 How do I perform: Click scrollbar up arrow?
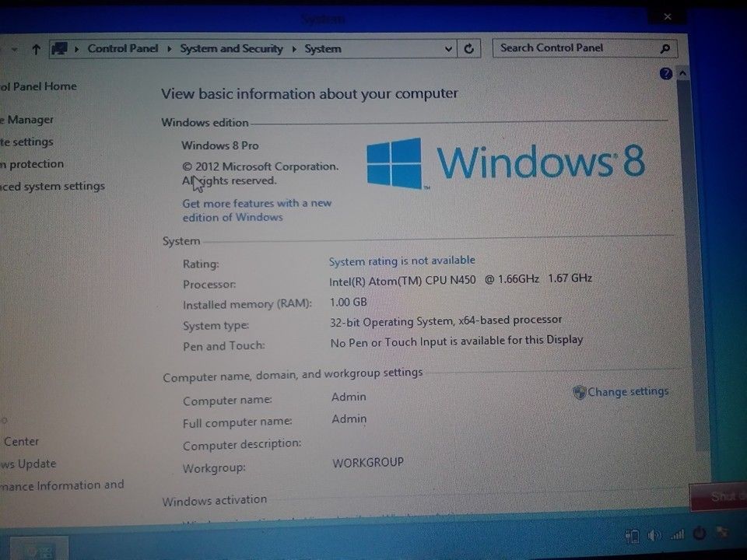[682, 74]
